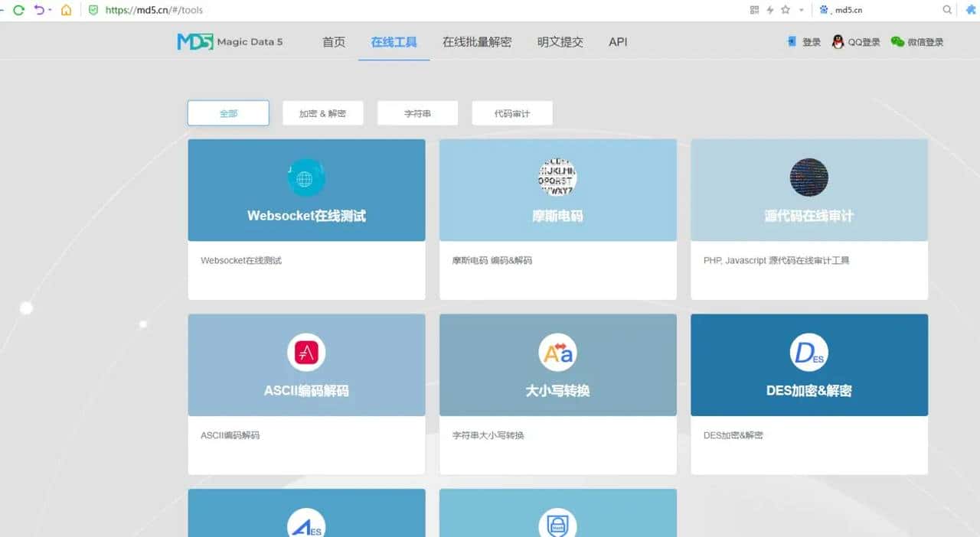Open the 摩斯电码 Morse code tool icon
Viewport: 980px width, 537px height.
(x=557, y=177)
